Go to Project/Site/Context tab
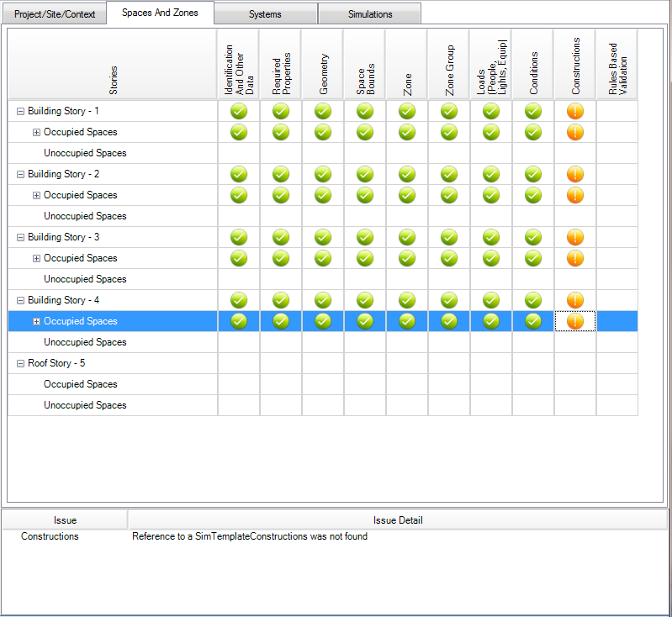The image size is (672, 617). (x=55, y=14)
